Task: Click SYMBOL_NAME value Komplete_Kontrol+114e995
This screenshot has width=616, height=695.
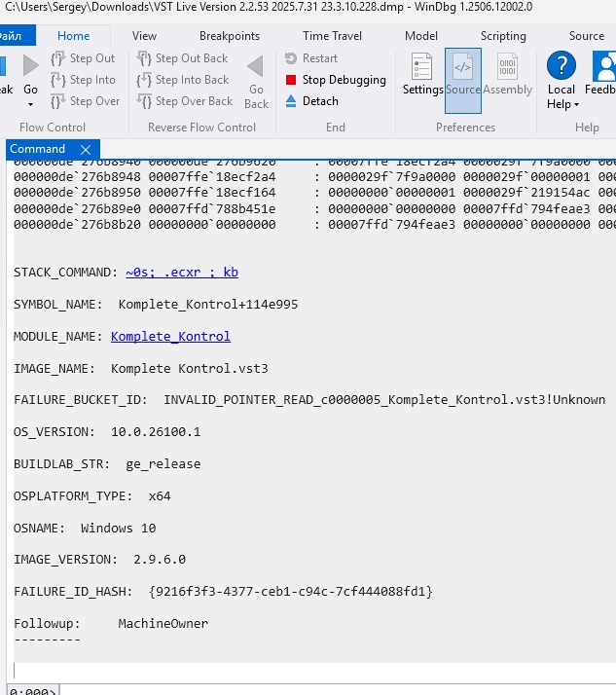Action: coord(208,305)
